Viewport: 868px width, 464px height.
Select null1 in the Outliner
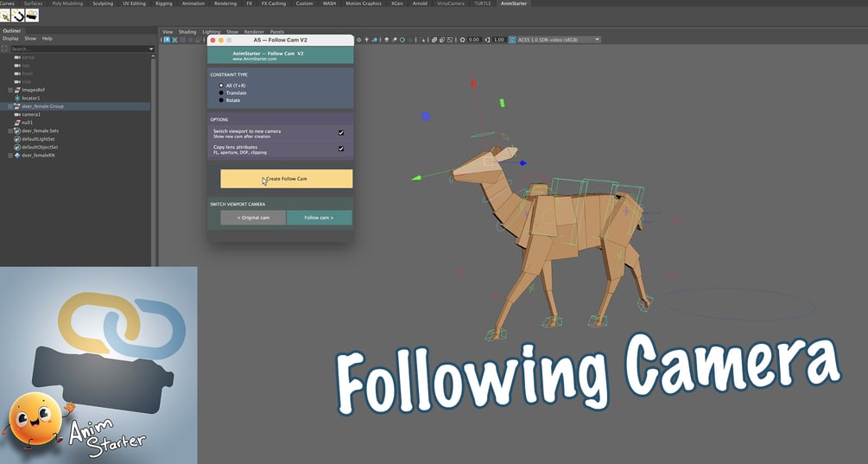pyautogui.click(x=27, y=123)
